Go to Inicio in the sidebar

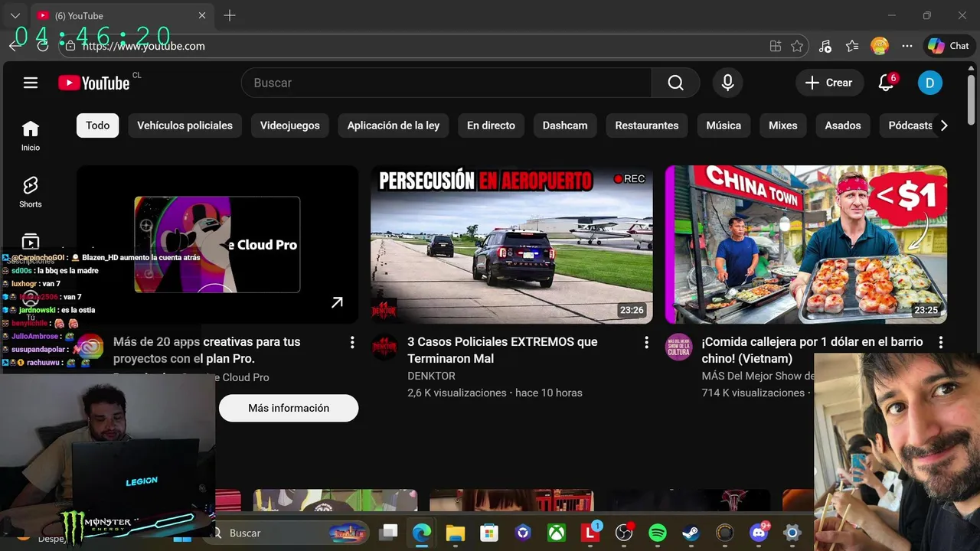[31, 136]
